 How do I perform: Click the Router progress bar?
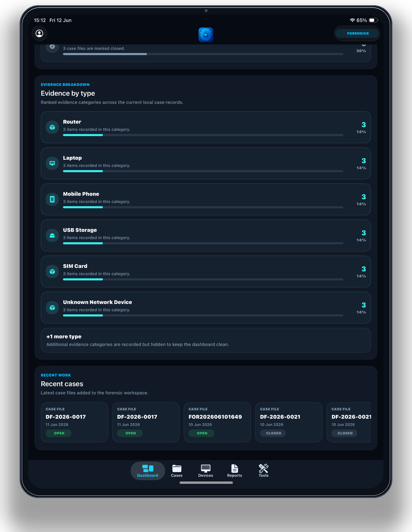click(x=203, y=135)
